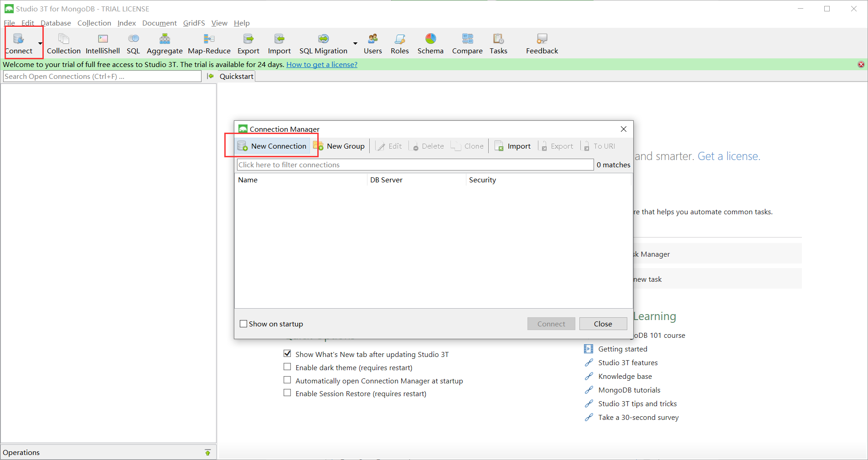Uncheck Show What's New tab option
Viewport: 868px width, 460px height.
point(287,353)
